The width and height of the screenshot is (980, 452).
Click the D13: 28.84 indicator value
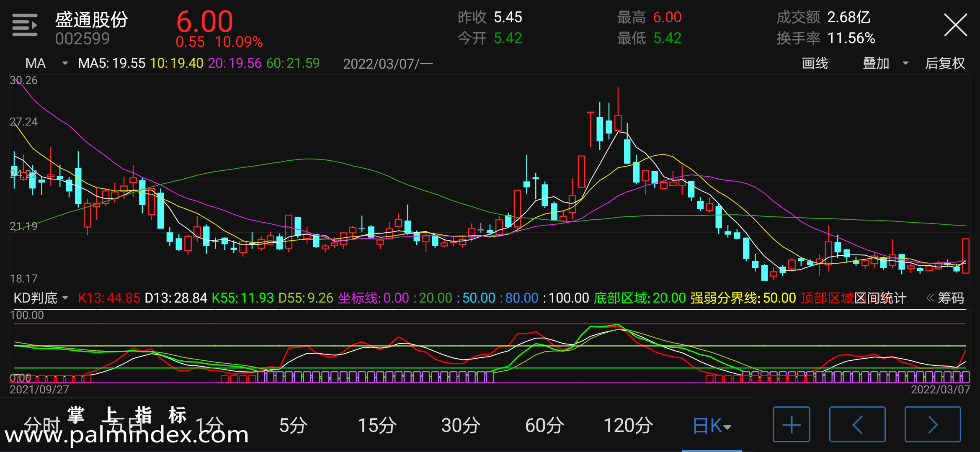click(x=175, y=298)
